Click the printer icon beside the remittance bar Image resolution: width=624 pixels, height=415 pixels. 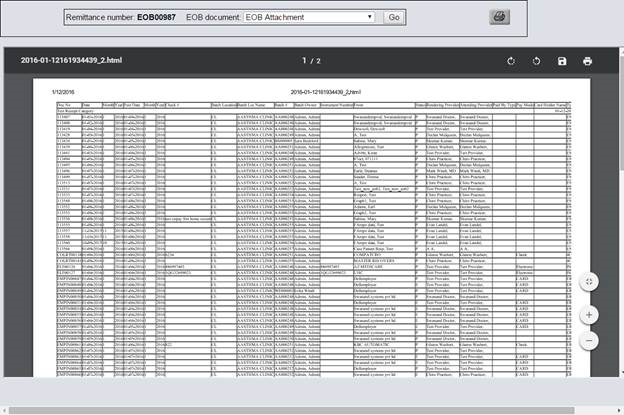499,17
